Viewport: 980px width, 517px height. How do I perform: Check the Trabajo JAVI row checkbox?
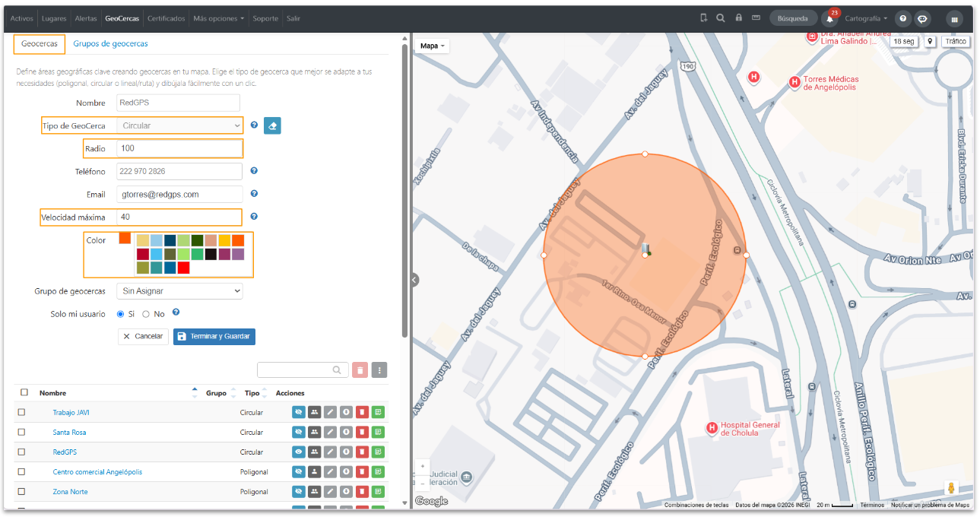[21, 412]
